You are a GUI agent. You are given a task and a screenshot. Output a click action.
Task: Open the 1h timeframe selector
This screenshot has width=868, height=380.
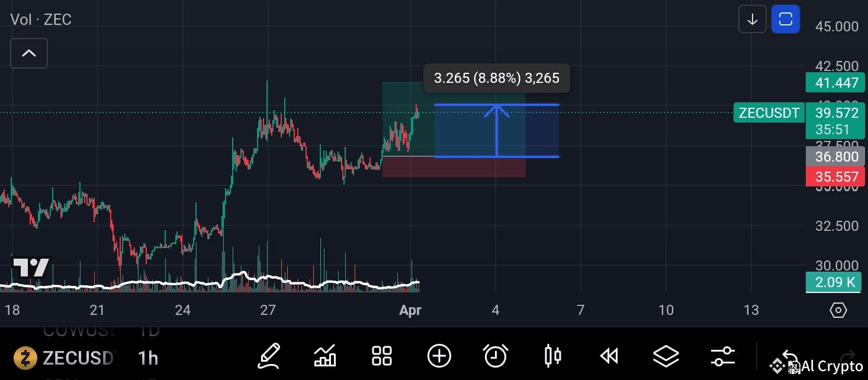pos(147,358)
